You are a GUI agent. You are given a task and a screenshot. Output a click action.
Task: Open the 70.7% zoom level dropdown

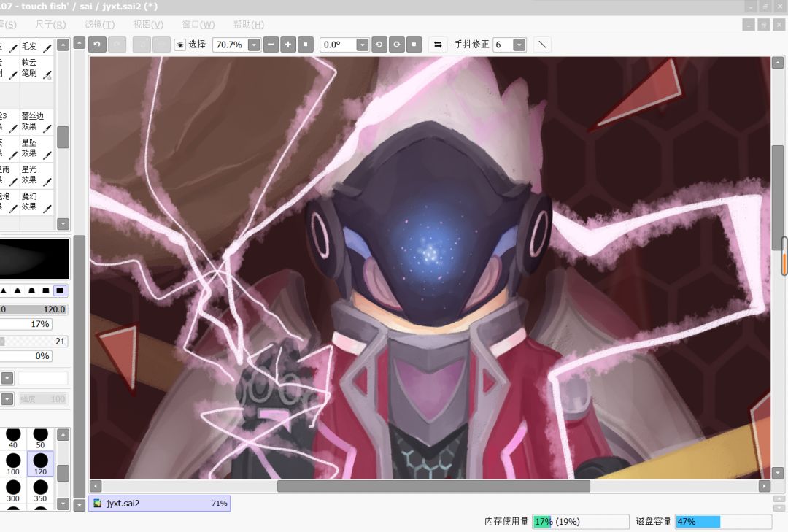[255, 45]
